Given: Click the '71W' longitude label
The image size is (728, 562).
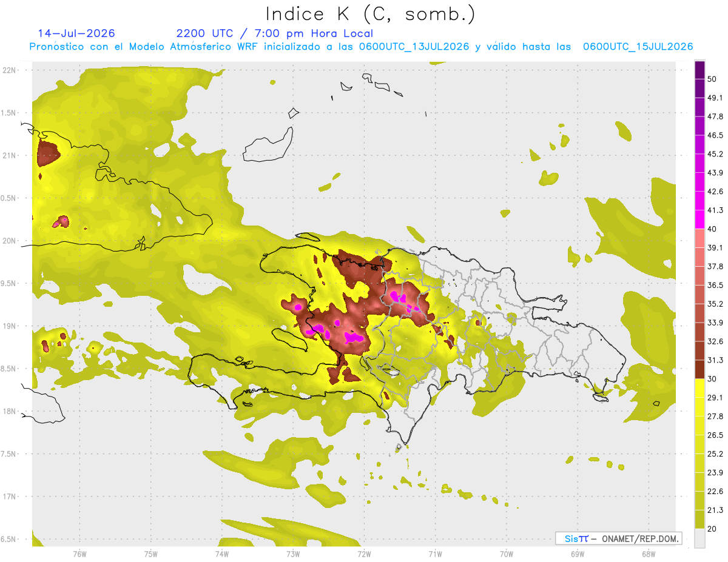Looking at the screenshot, I should (435, 554).
